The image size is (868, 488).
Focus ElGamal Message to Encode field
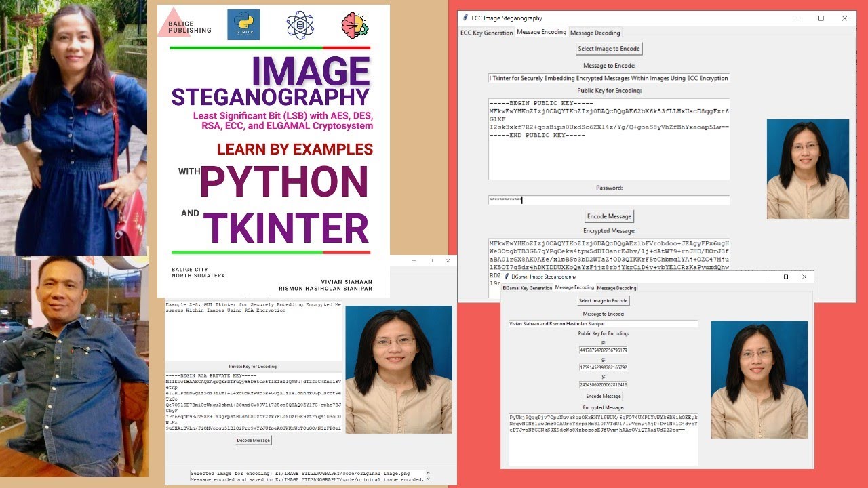(x=603, y=324)
